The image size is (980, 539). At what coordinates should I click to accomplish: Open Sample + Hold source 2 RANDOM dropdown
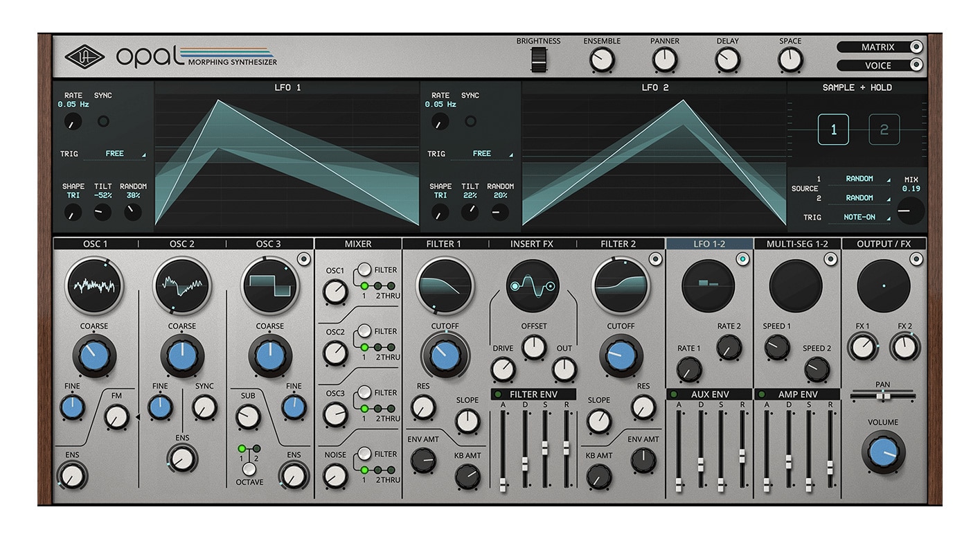[859, 198]
